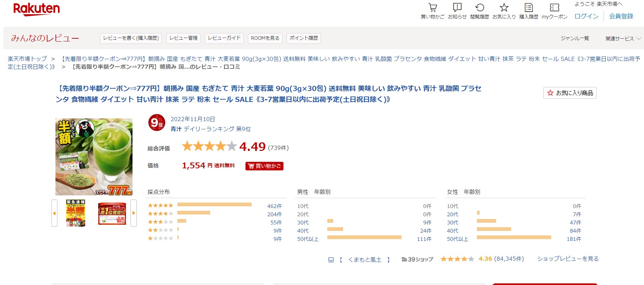Image resolution: width=644 pixels, height=285 pixels.
Task: Click the 青汁 ranking category link
Action: click(x=176, y=129)
